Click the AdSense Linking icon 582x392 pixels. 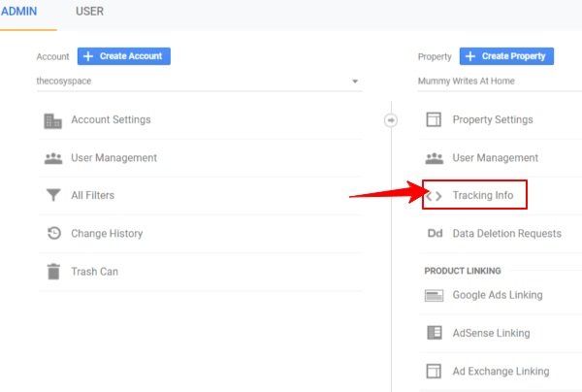tap(435, 333)
